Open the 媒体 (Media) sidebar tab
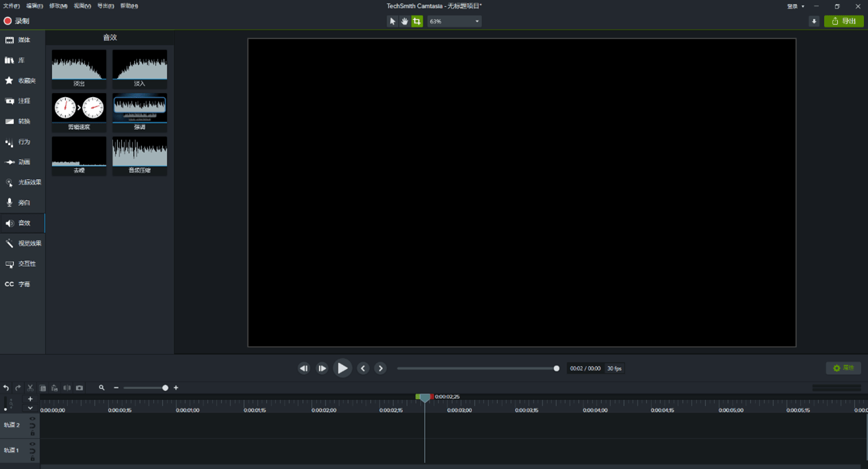868x469 pixels. (23, 40)
